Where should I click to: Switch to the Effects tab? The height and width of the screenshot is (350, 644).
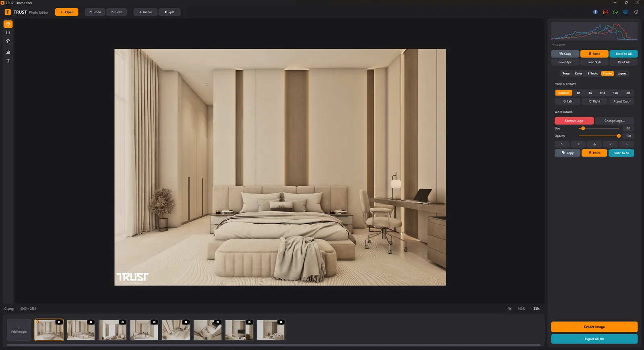click(592, 74)
